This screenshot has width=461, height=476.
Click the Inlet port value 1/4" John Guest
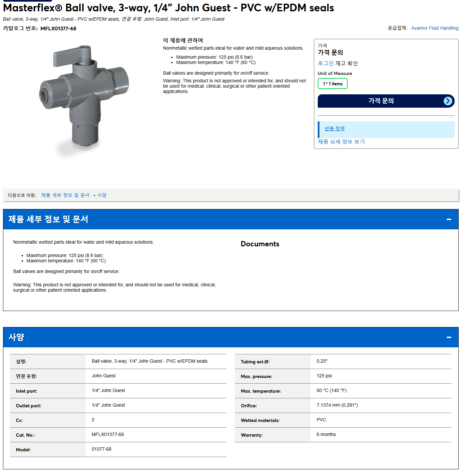pos(108,391)
